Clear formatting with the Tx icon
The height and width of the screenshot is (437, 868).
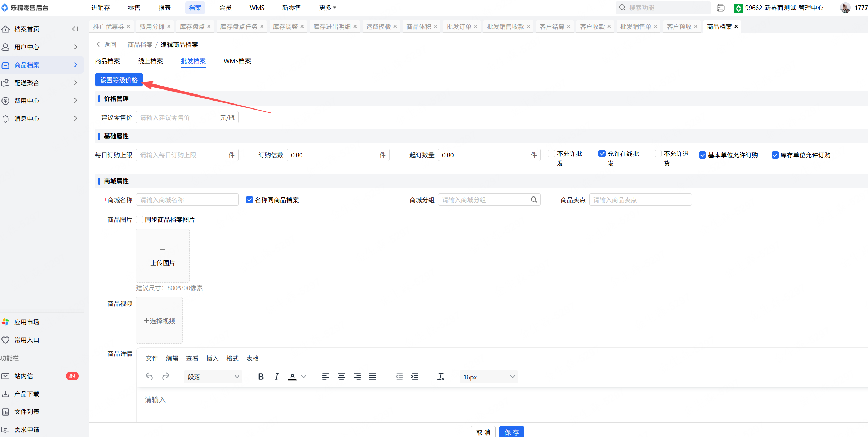pos(441,377)
